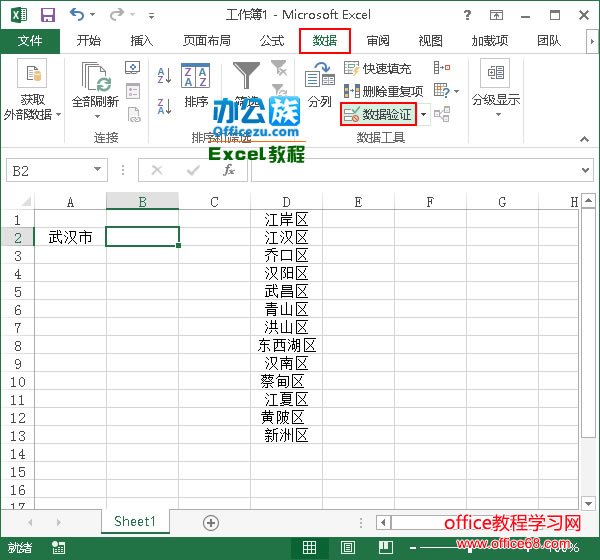Click the zoom out minus button
Viewport: 600px width, 560px height.
pos(412,548)
